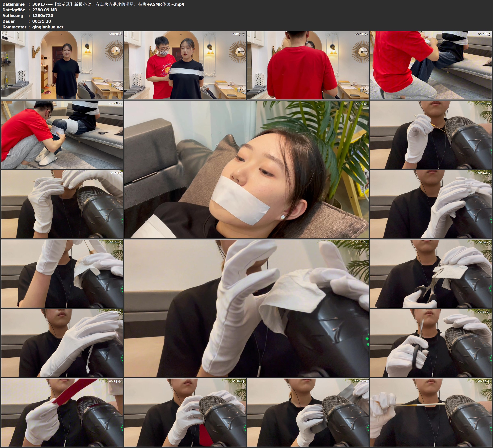Open the large frame timestamped 00:09:53

click(x=246, y=169)
